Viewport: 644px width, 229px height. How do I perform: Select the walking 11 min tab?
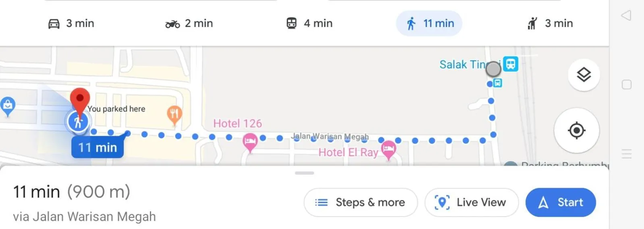click(429, 23)
